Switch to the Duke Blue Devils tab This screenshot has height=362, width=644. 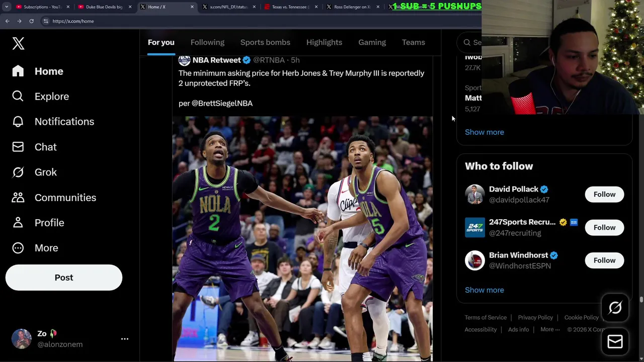coord(104,7)
